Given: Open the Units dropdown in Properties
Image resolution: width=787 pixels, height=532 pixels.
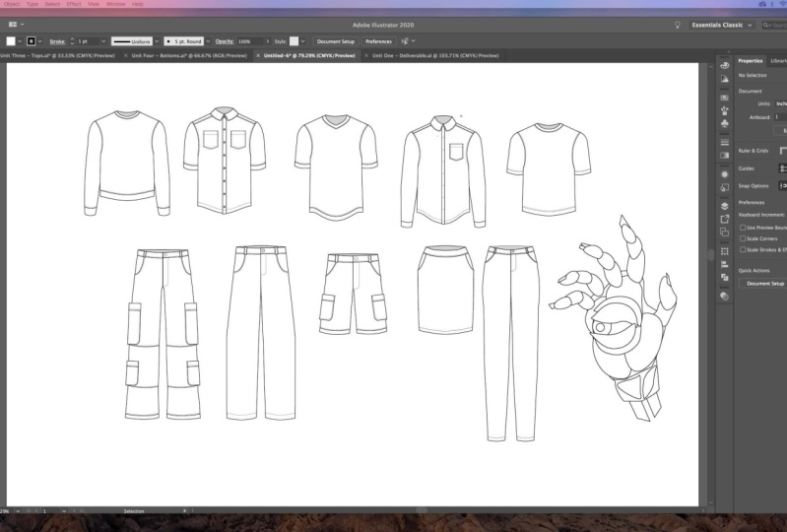Looking at the screenshot, I should [781, 103].
